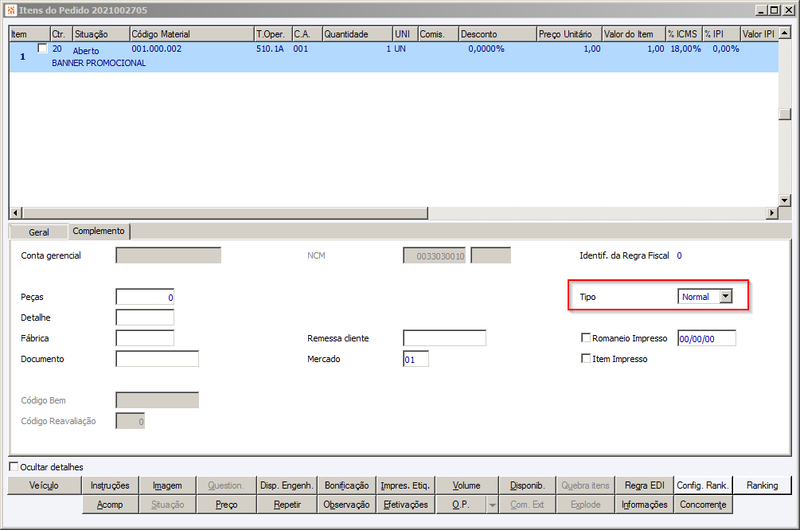Click the application icon in the title bar
The image size is (800, 530).
pyautogui.click(x=11, y=10)
